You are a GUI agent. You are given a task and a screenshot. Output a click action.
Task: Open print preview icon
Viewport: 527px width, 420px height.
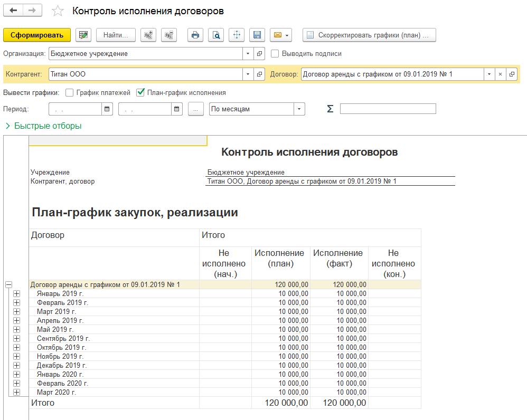pyautogui.click(x=216, y=35)
